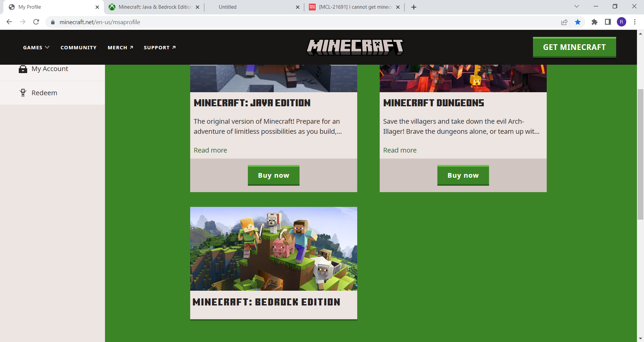Viewport: 644px width, 342px height.
Task: Open a new tab
Action: [414, 7]
